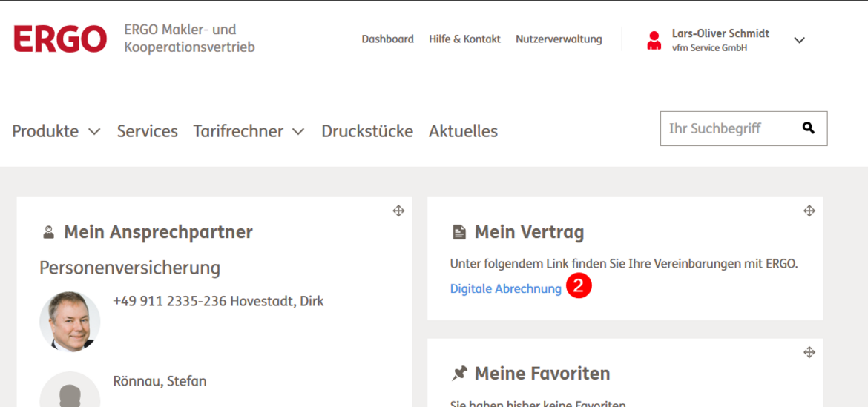
Task: Open Nutzerverwaltung
Action: [x=559, y=39]
